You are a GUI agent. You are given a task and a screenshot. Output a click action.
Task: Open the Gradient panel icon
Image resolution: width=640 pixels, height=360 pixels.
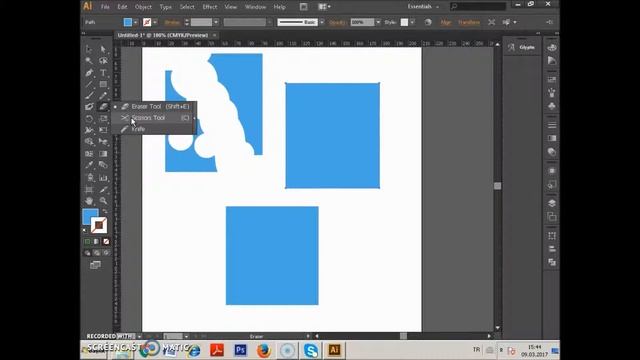click(x=552, y=138)
